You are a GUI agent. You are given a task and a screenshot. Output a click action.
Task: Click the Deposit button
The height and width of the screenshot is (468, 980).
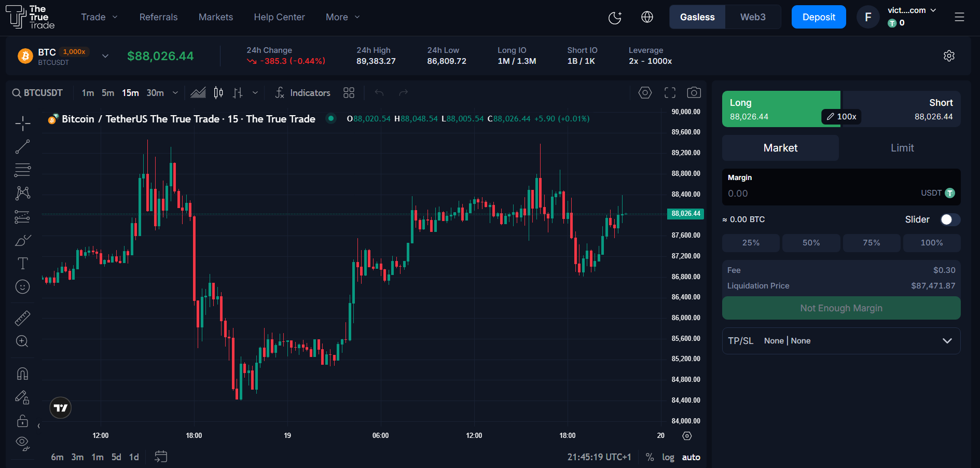(x=819, y=17)
